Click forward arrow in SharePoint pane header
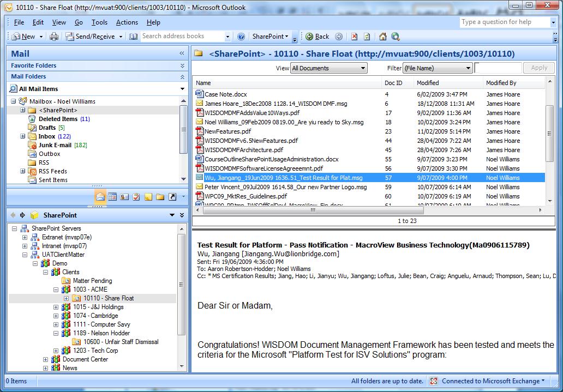 click(22, 215)
